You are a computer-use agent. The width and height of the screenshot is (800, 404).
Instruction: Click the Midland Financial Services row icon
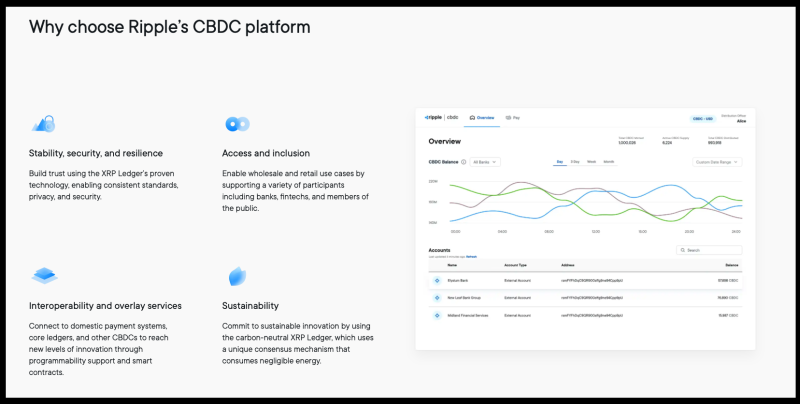pos(437,315)
